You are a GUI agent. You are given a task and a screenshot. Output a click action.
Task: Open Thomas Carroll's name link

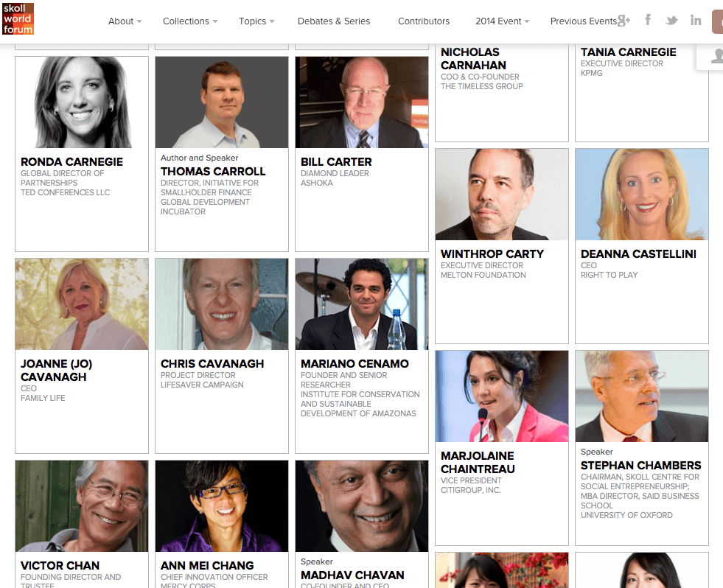(x=213, y=172)
